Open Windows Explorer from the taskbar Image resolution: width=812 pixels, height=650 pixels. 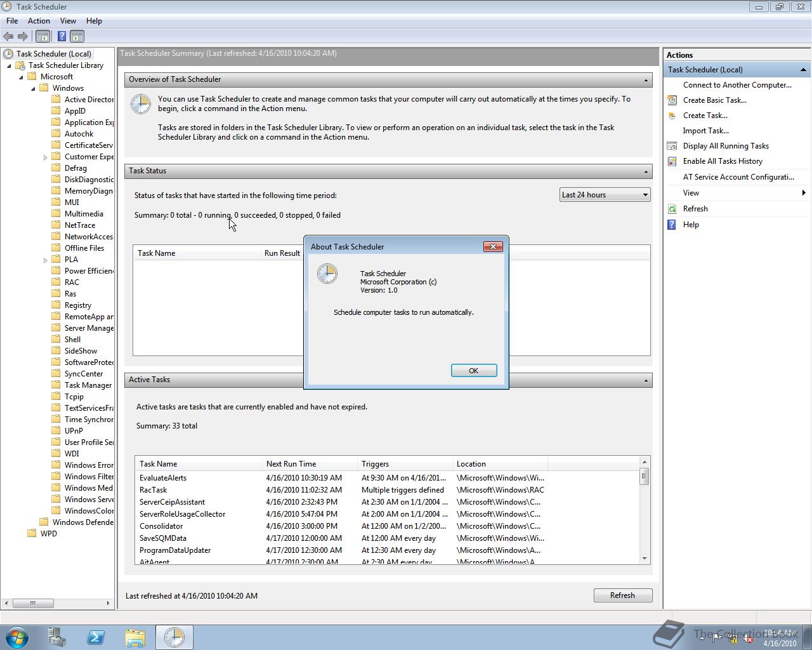(135, 637)
